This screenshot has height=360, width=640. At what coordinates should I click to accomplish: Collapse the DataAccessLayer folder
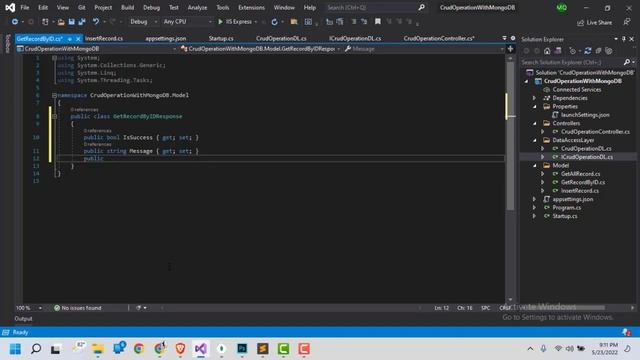(535, 140)
